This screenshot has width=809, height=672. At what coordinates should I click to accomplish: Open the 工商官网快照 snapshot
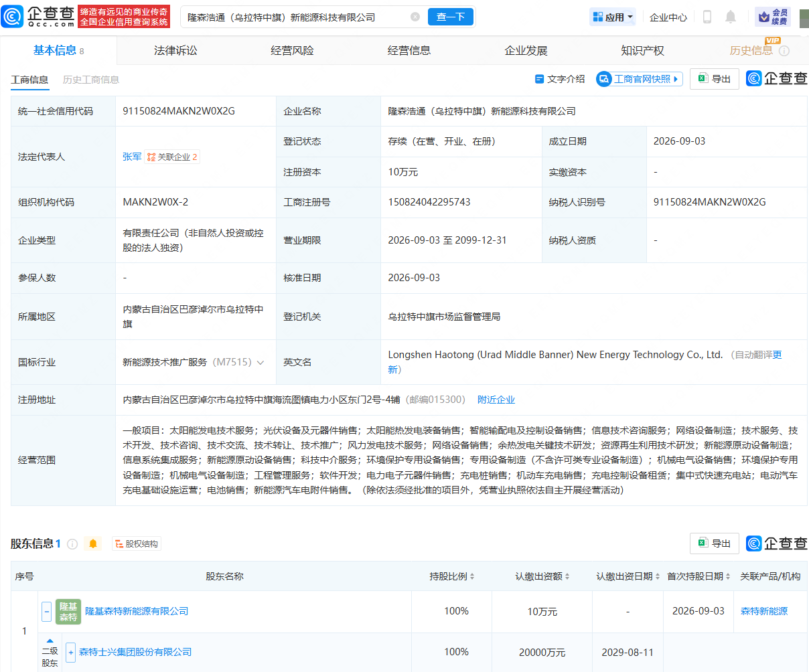click(x=639, y=79)
